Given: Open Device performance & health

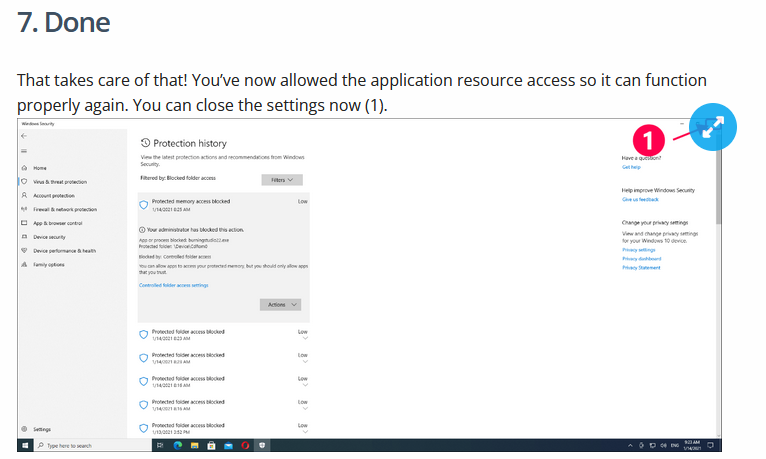Looking at the screenshot, I should (64, 250).
